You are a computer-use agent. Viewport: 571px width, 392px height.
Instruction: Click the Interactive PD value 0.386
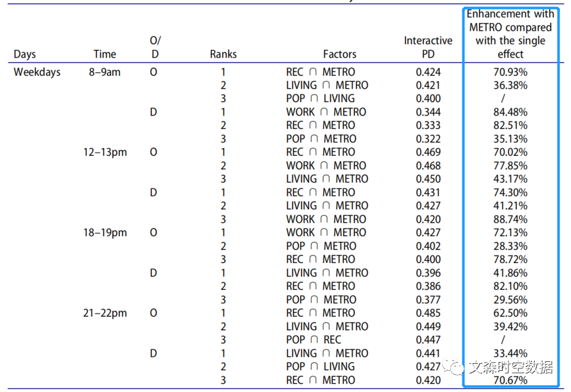428,286
